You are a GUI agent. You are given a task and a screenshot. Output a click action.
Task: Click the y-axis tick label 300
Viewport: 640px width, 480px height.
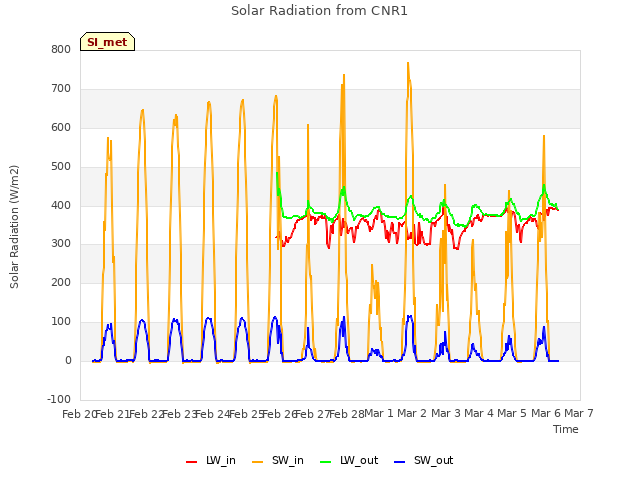pos(61,244)
